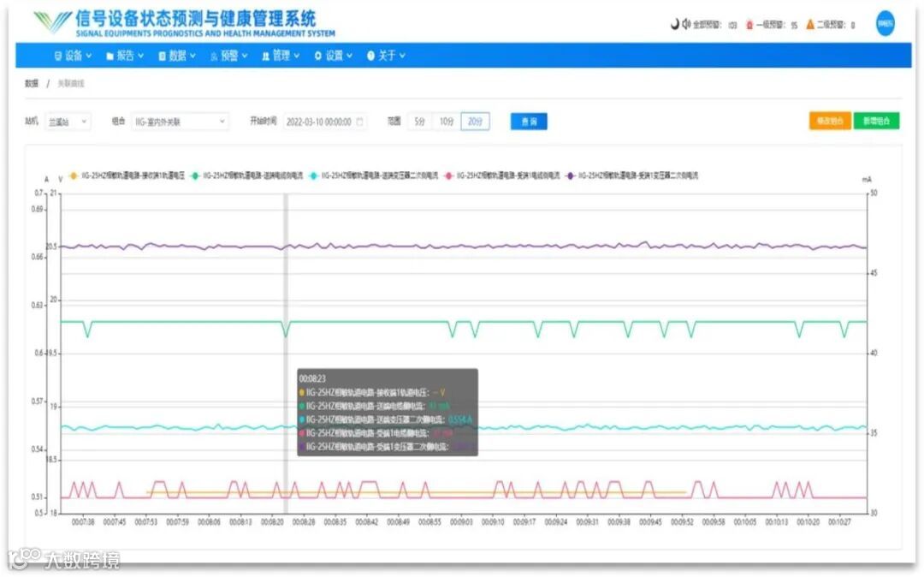Click the 设备 menu icon
Image resolution: width=924 pixels, height=577 pixels.
tap(58, 56)
